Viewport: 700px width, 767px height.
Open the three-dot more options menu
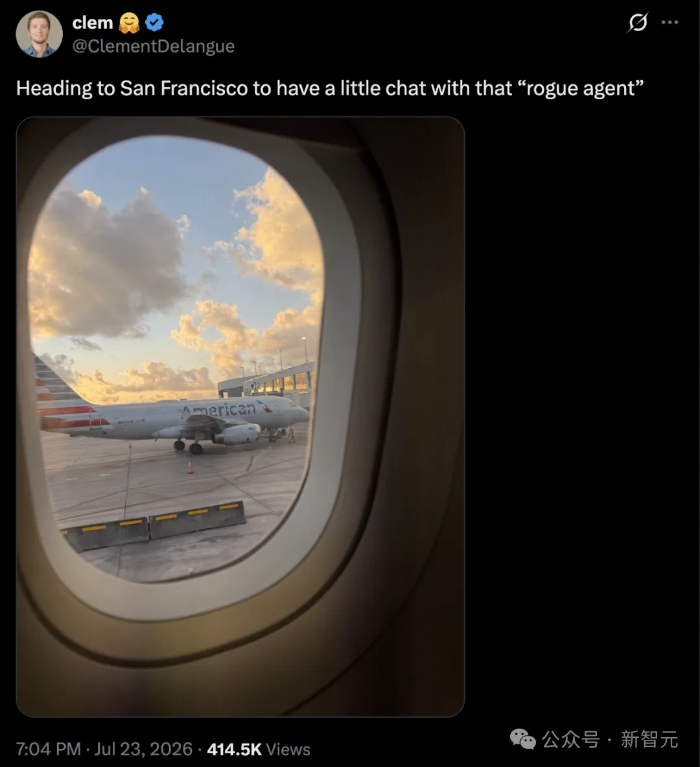tap(670, 23)
